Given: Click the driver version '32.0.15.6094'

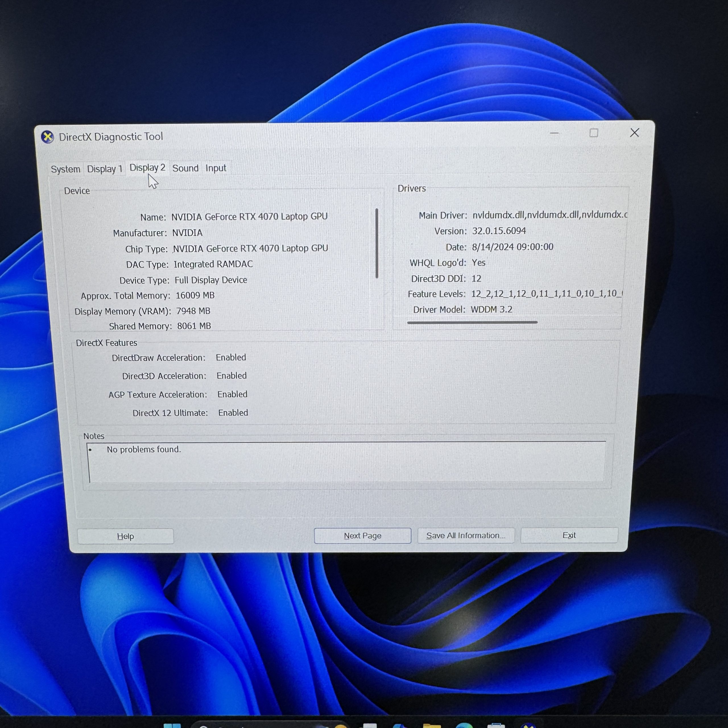Looking at the screenshot, I should click(x=499, y=231).
